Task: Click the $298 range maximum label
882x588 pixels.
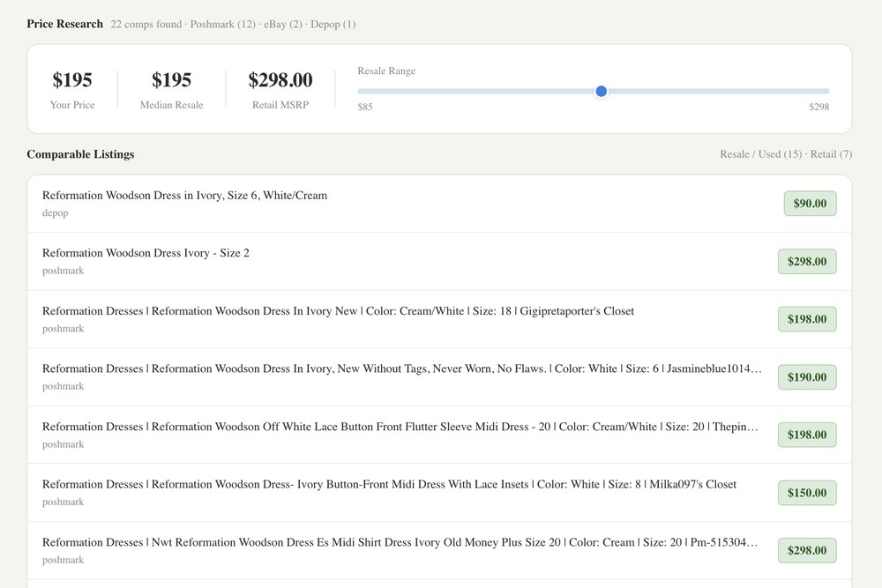Action: click(x=819, y=107)
